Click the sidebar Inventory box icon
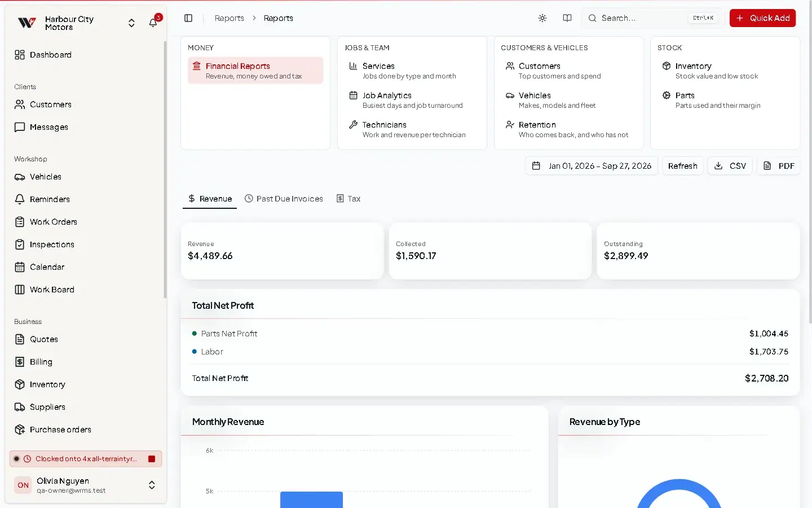This screenshot has height=508, width=812. tap(20, 384)
